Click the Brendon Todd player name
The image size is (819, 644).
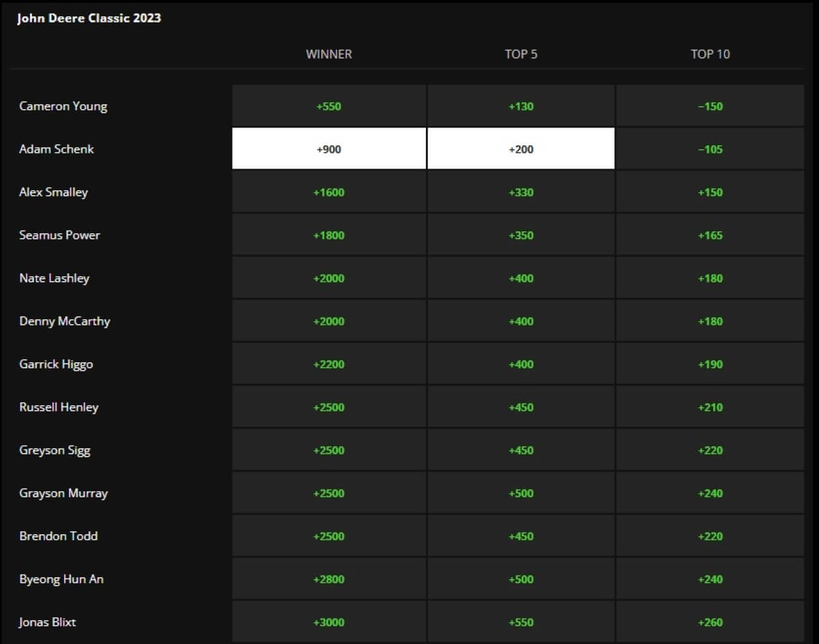pos(58,536)
